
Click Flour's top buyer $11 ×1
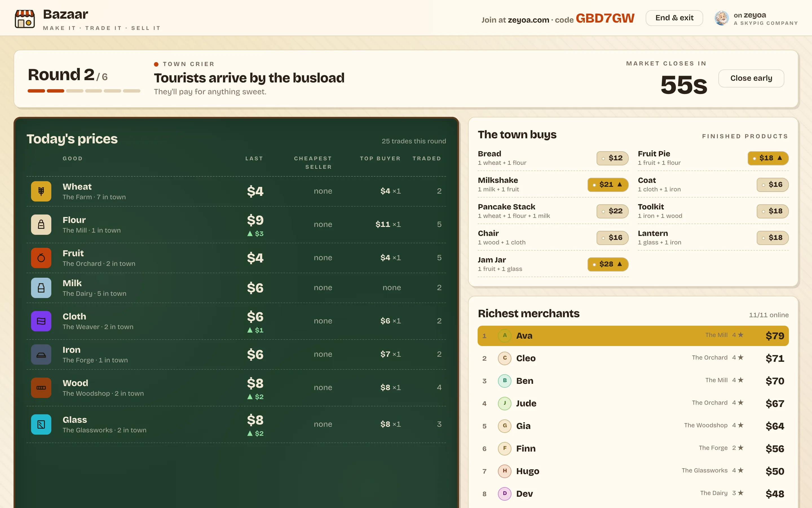[388, 224]
